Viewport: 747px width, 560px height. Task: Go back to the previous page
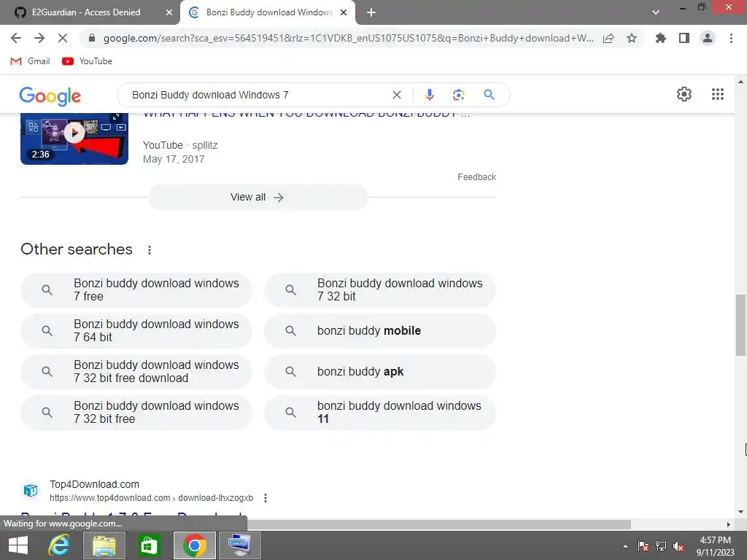[16, 38]
